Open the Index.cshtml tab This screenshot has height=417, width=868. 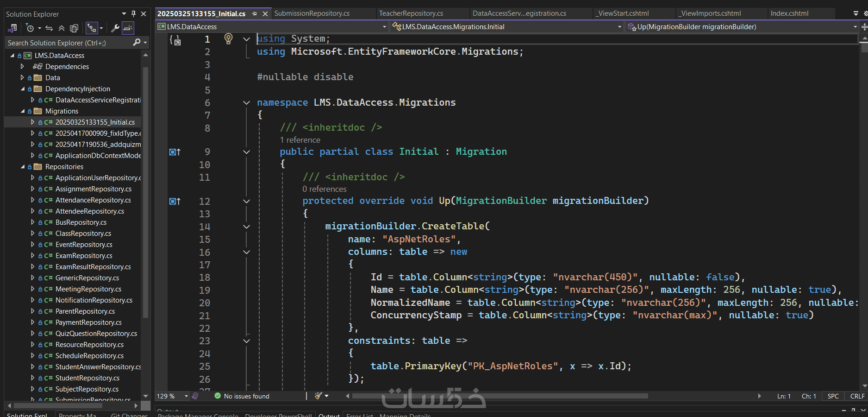click(789, 13)
